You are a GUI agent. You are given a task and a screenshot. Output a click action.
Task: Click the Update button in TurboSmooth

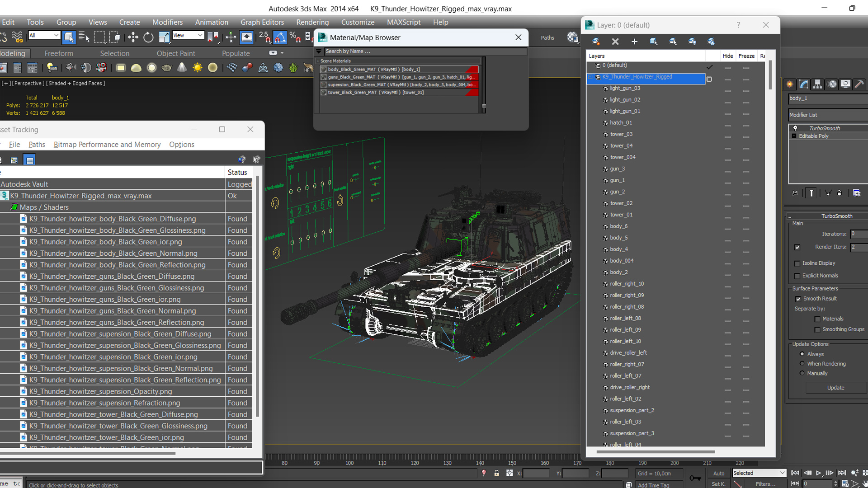[x=835, y=388]
